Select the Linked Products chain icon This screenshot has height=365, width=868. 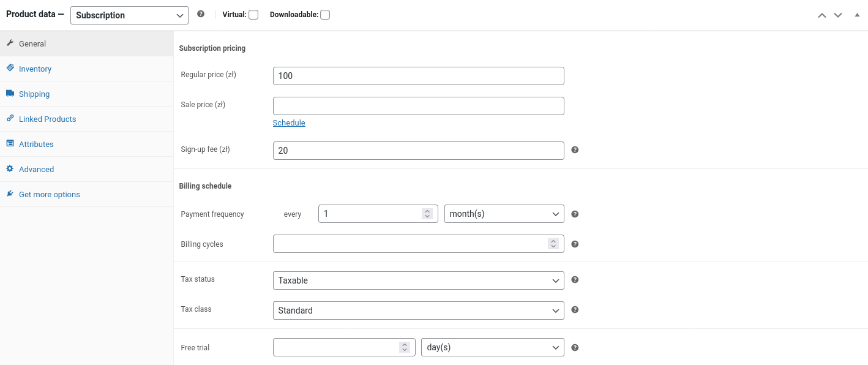pos(9,118)
